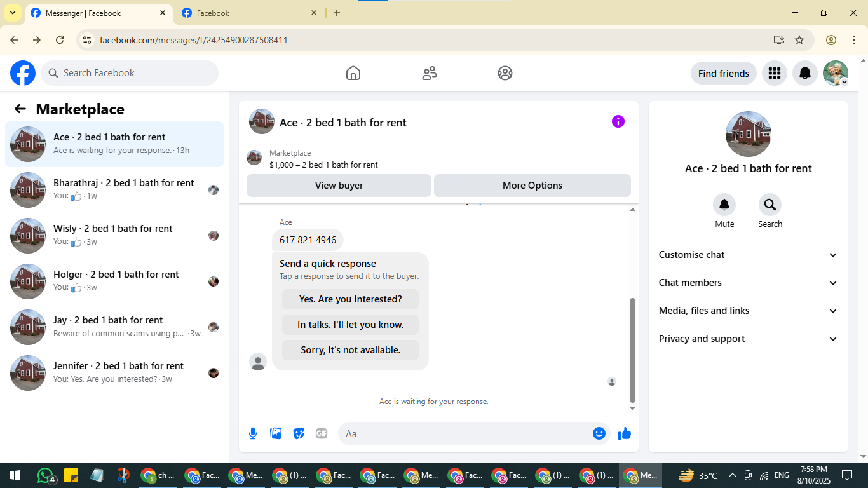
Task: Expand Media, files and links section
Action: click(749, 311)
